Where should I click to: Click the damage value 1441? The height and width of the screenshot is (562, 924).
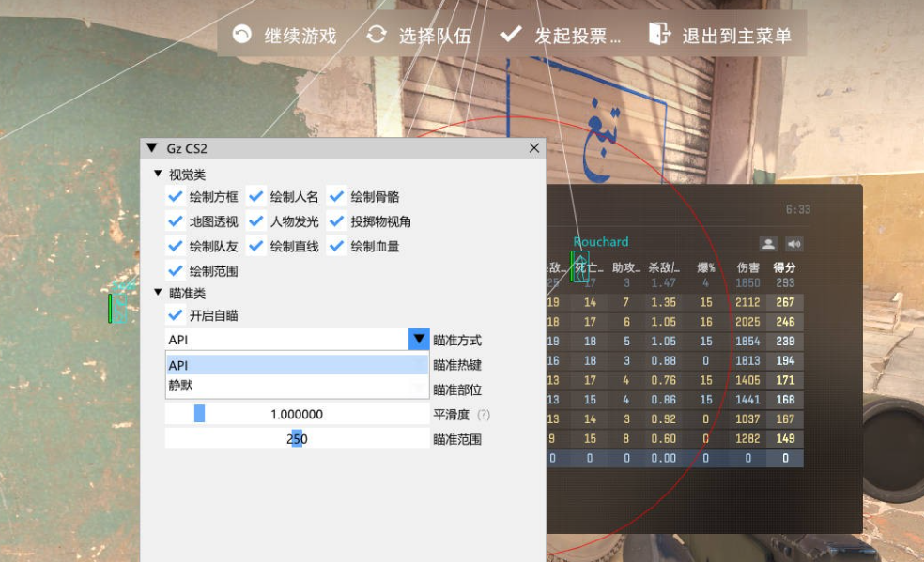point(747,400)
